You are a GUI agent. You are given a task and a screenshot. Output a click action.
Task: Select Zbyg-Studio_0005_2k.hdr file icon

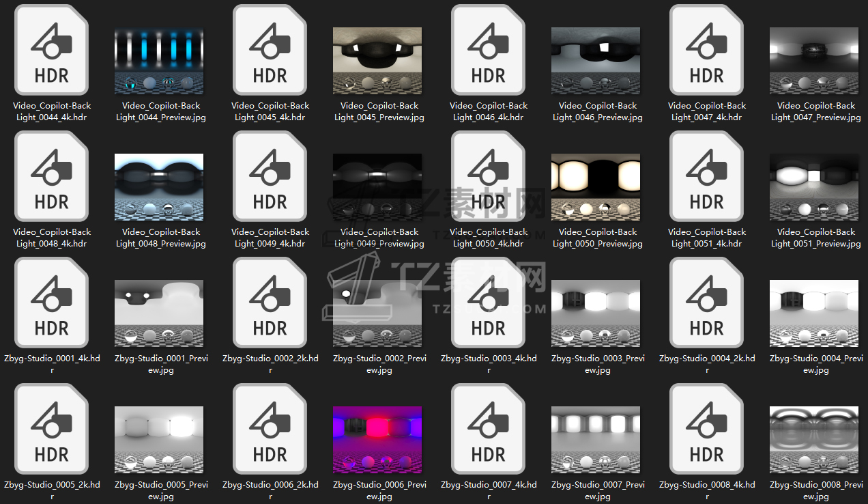pos(52,429)
